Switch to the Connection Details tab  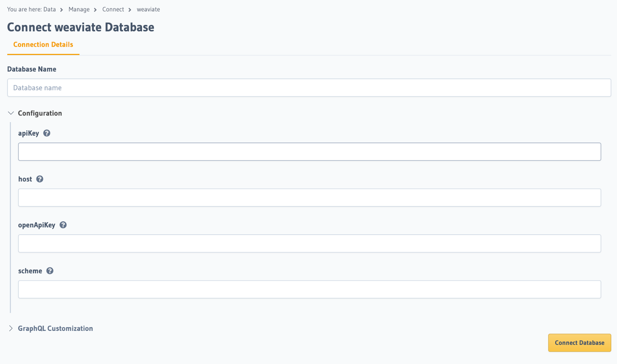[43, 44]
